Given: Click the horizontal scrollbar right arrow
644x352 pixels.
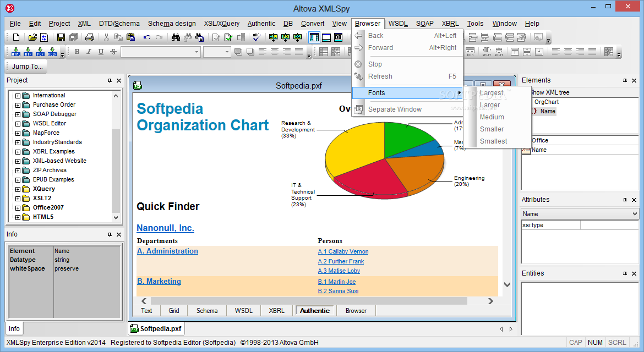Looking at the screenshot, I should [490, 301].
